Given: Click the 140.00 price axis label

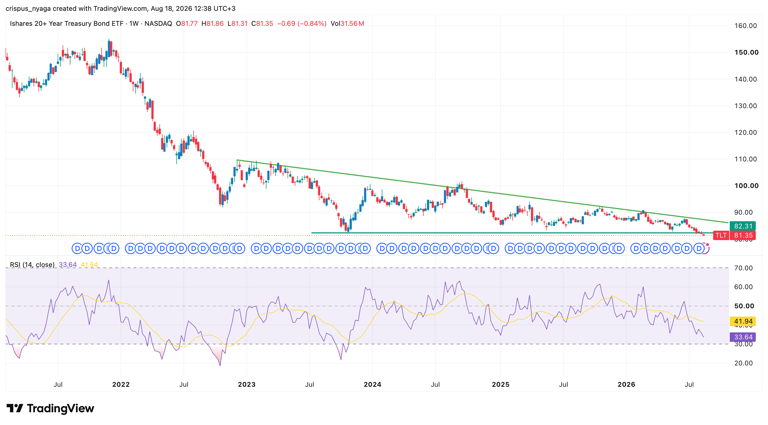Looking at the screenshot, I should [745, 79].
